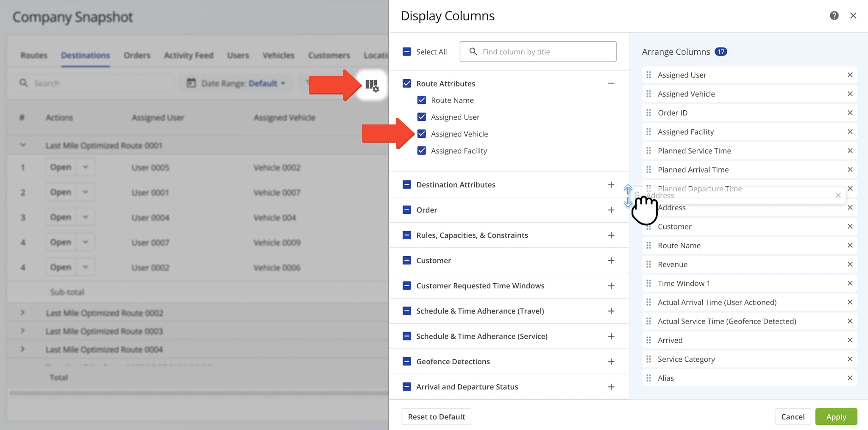Expand the Order section
The width and height of the screenshot is (868, 430).
click(x=611, y=210)
